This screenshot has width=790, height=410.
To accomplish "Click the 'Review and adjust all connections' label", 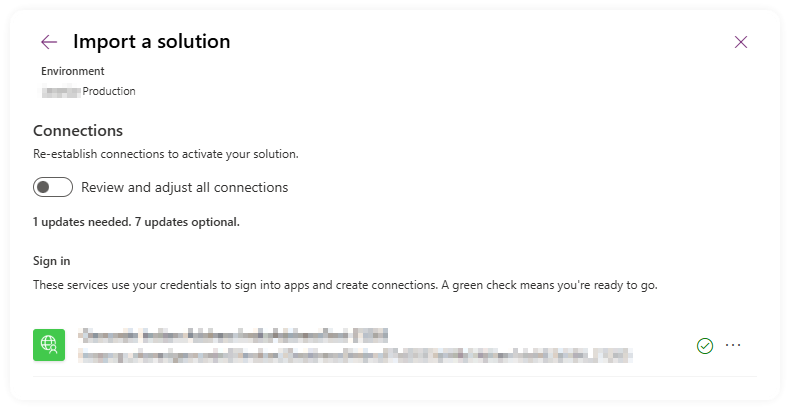I will click(184, 187).
